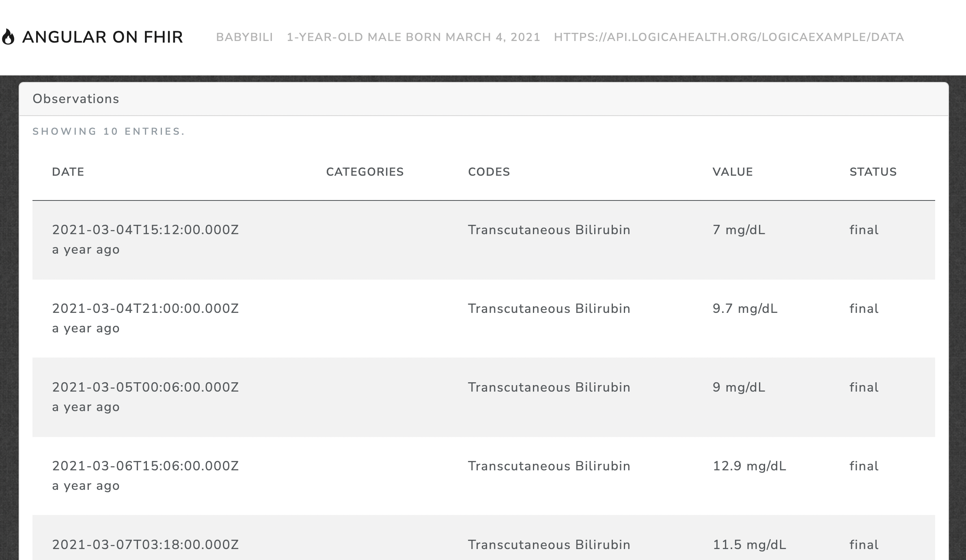Click the Observations panel header
966x560 pixels.
pos(76,99)
